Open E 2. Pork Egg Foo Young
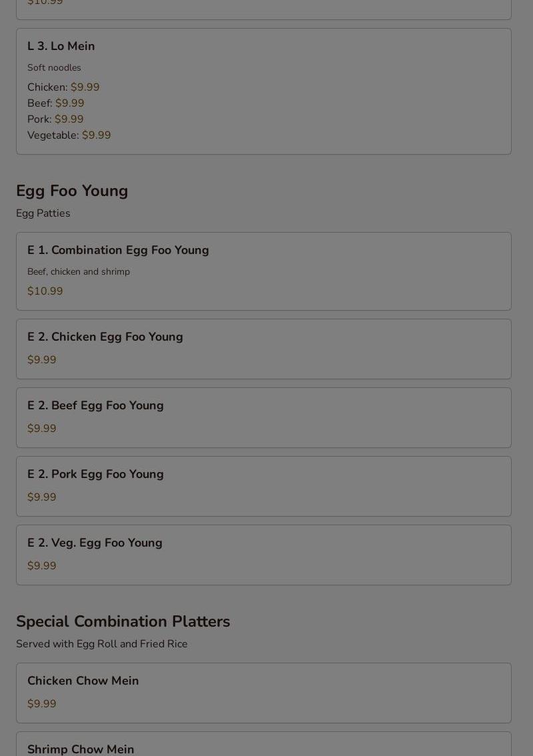The height and width of the screenshot is (756, 533). click(x=264, y=487)
